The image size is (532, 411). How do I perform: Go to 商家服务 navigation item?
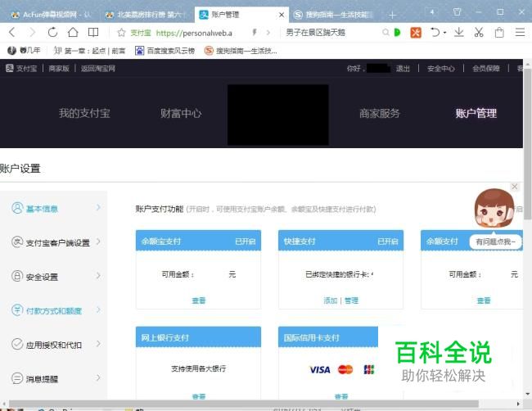click(380, 113)
